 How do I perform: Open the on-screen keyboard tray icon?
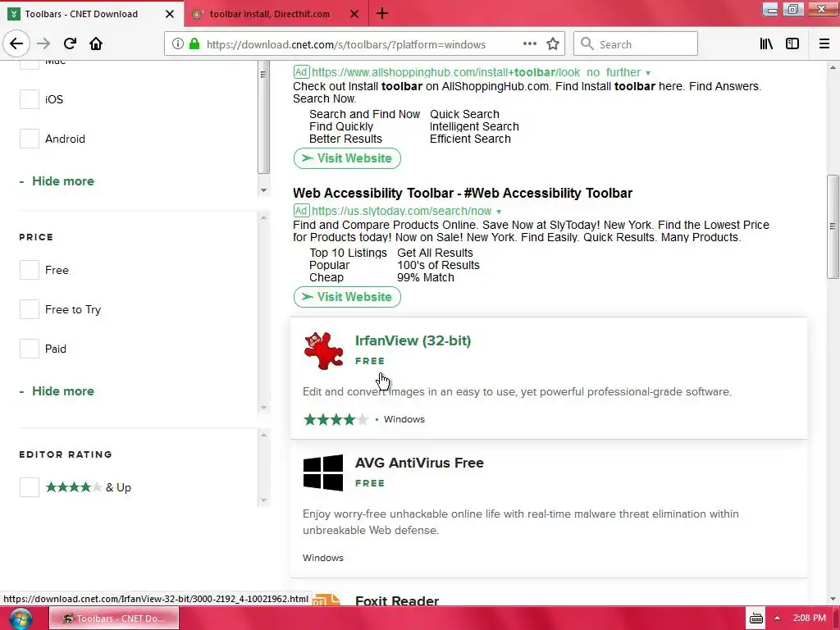tap(756, 619)
